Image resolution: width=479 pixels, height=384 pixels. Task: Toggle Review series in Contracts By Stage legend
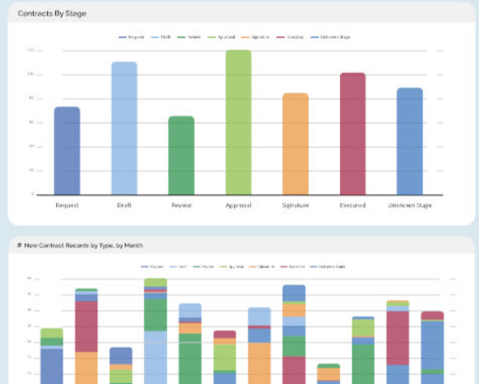[189, 37]
